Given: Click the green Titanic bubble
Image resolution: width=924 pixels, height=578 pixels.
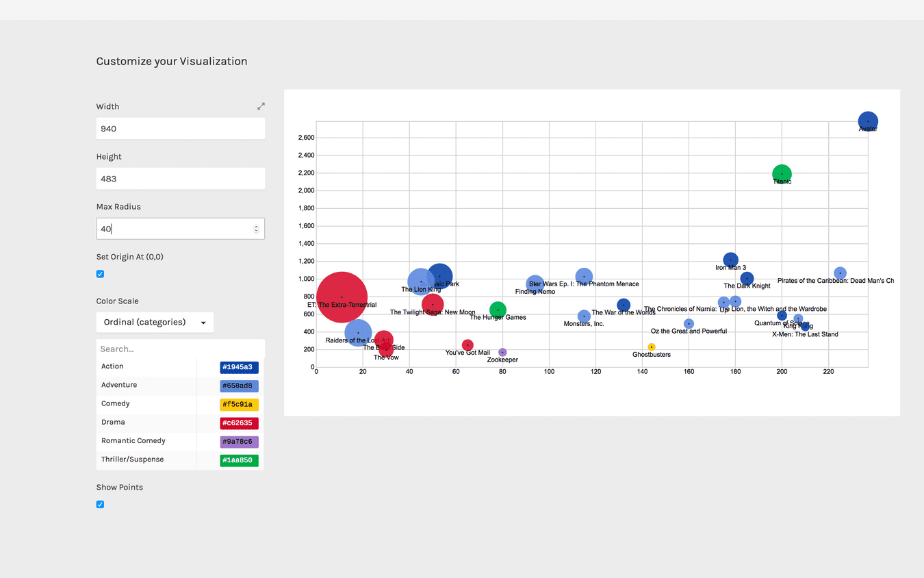Looking at the screenshot, I should point(782,174).
